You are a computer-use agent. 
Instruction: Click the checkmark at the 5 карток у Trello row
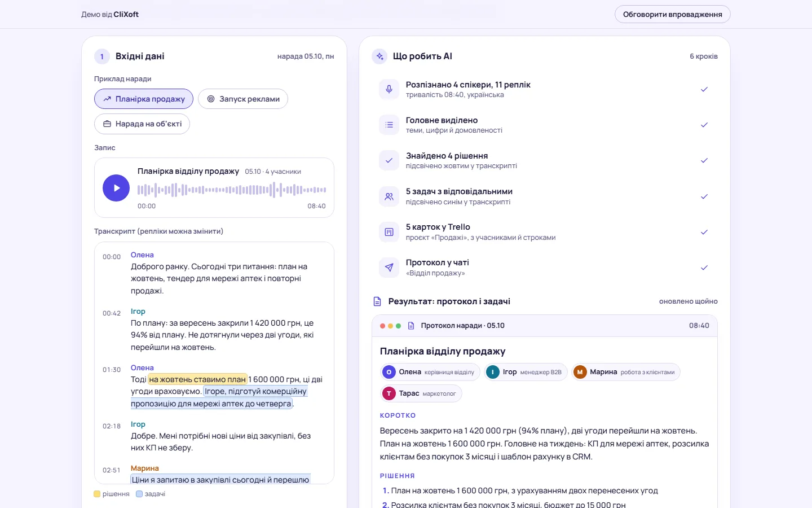click(x=704, y=232)
